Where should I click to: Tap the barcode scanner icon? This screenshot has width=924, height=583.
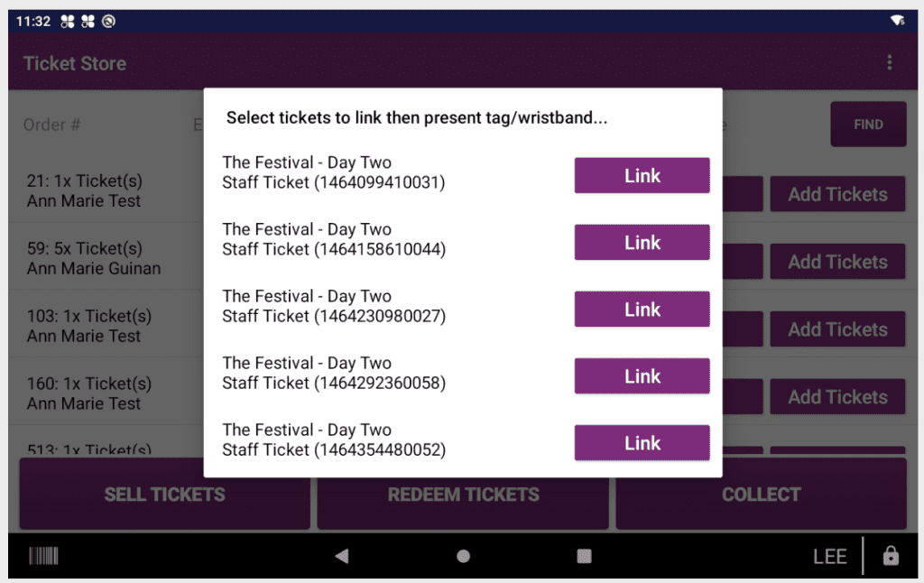tap(43, 556)
